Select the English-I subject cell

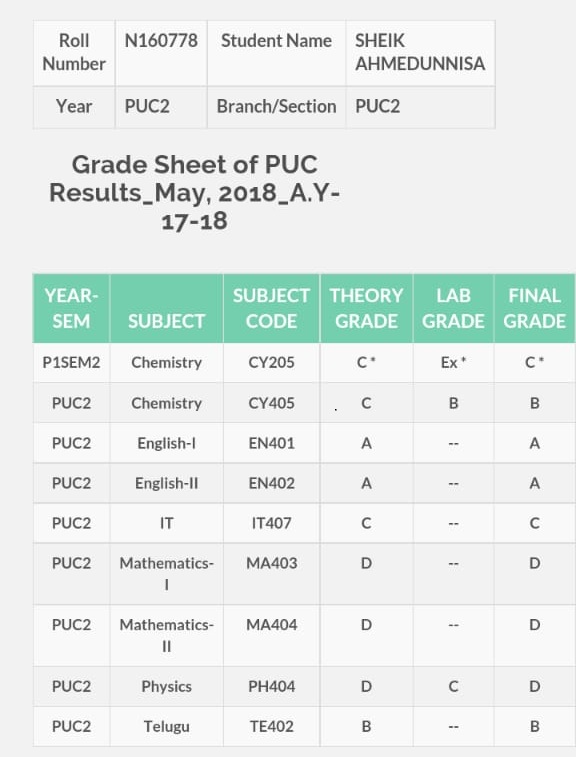(167, 443)
